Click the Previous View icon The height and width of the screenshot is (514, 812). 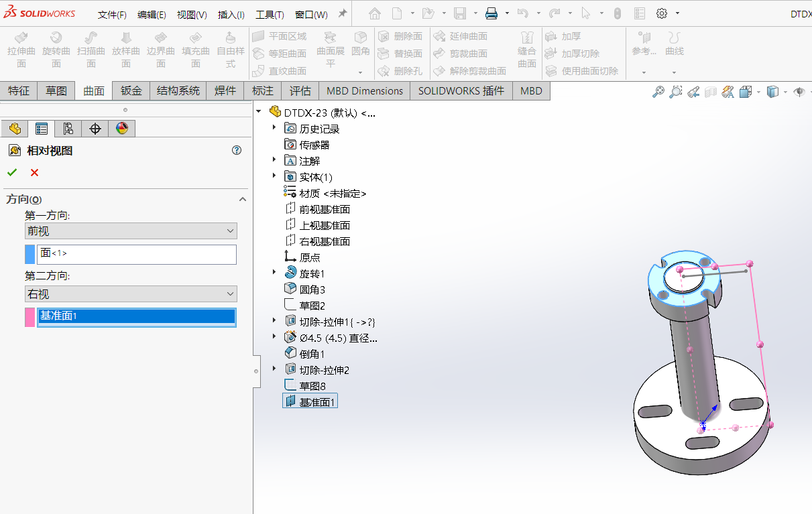point(693,92)
